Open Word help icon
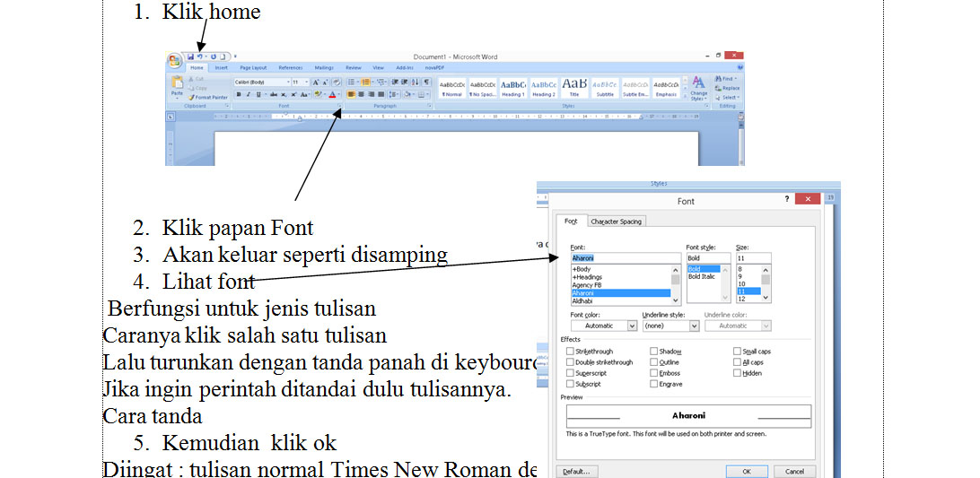Screen dimensions: 980x478 (x=740, y=67)
